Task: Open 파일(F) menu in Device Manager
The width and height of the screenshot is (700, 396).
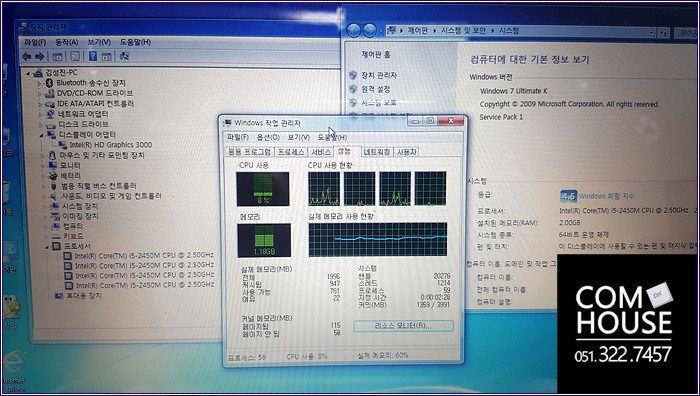Action: 35,42
